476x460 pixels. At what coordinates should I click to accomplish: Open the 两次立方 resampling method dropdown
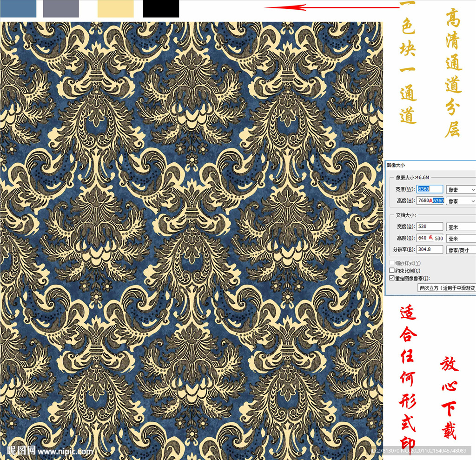coord(447,288)
